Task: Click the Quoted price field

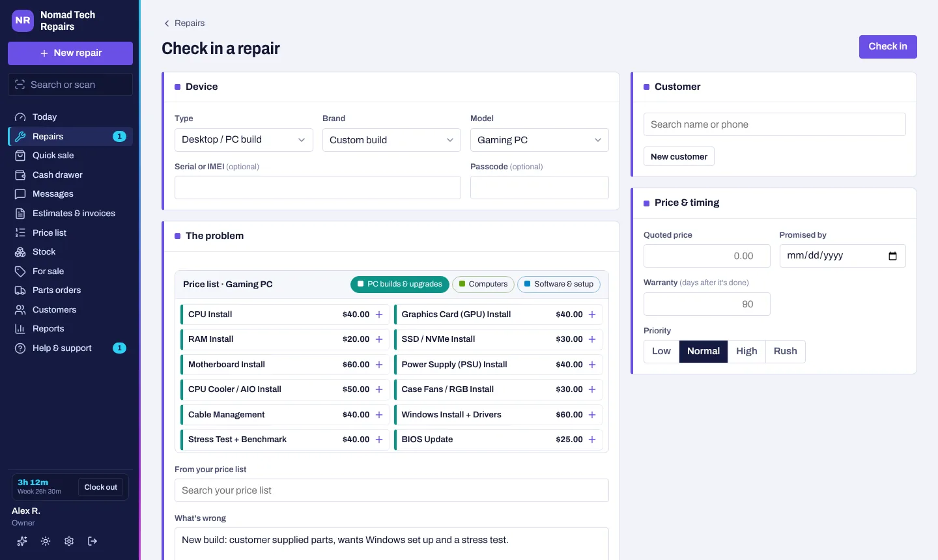Action: click(x=707, y=256)
